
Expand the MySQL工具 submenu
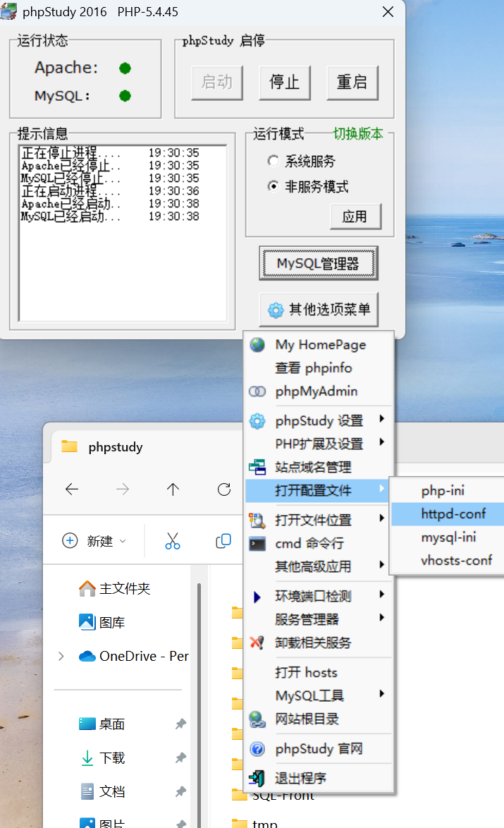tap(381, 693)
